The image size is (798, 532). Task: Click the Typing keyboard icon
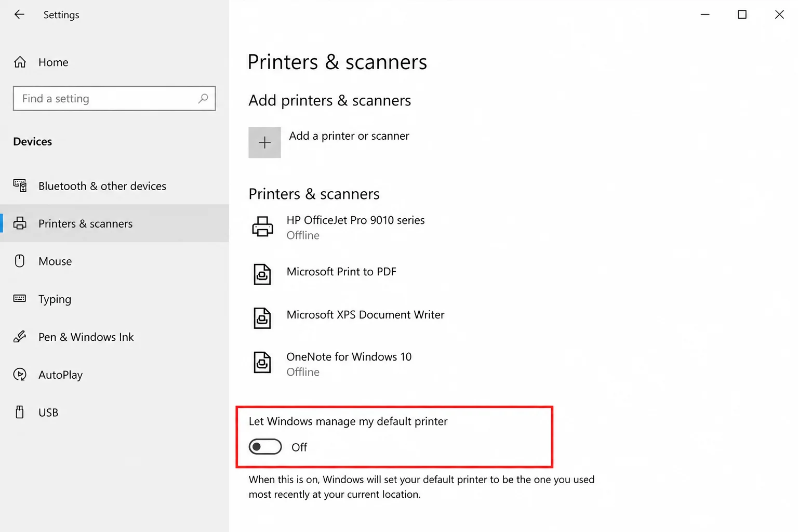tap(20, 298)
